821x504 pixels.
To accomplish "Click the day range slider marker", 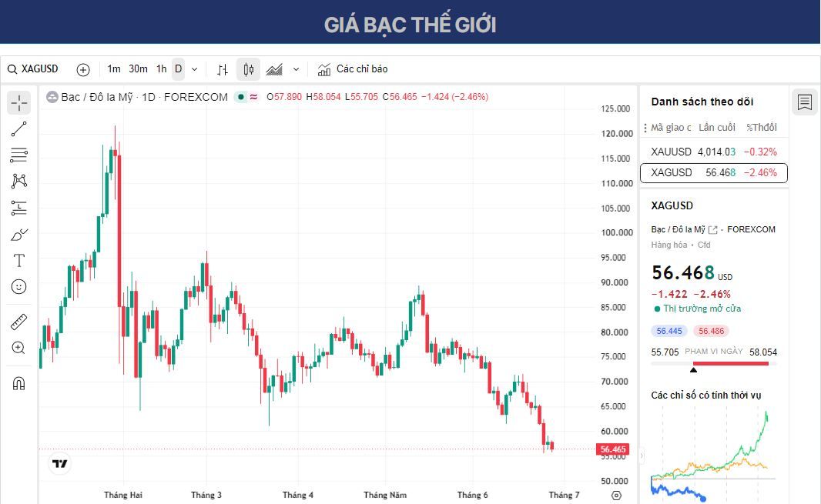I will tap(693, 369).
